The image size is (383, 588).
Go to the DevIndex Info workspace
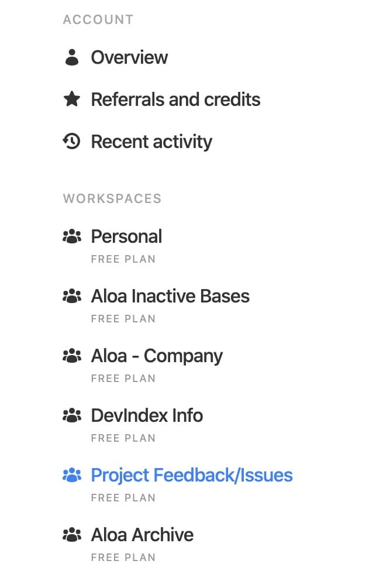pyautogui.click(x=147, y=415)
